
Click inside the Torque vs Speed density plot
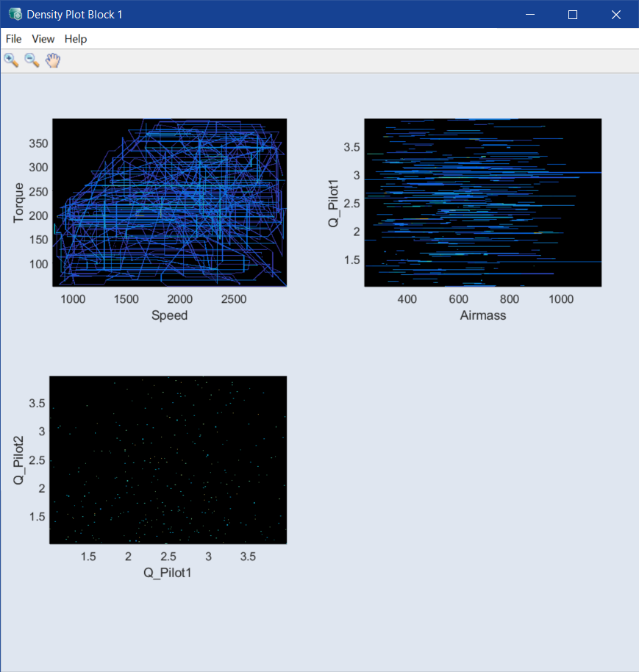(x=169, y=202)
